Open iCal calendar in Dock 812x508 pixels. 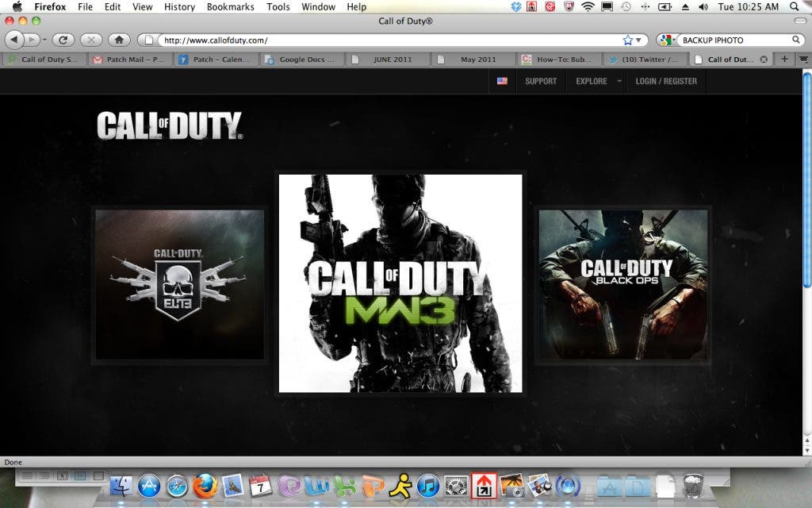pos(260,487)
